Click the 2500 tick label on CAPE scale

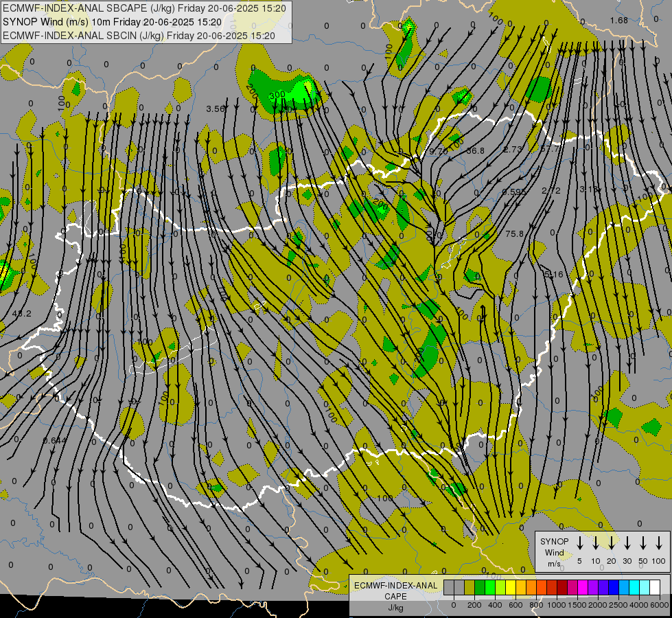618,605
